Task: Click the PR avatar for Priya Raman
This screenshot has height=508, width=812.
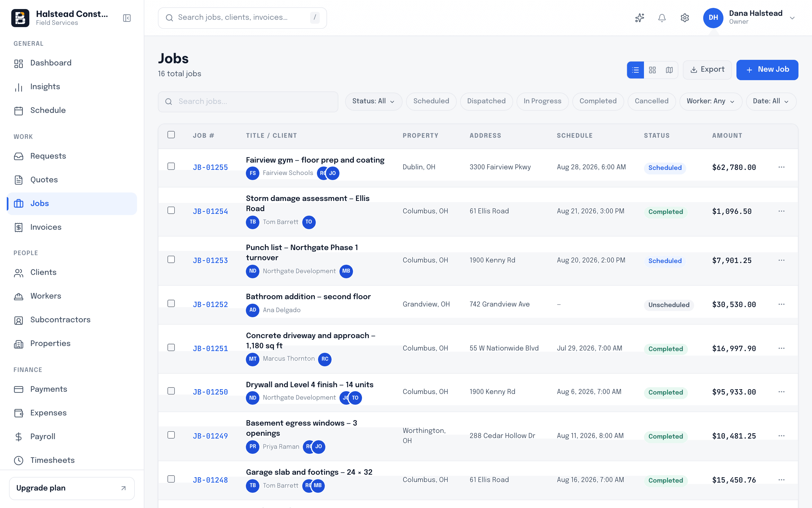Action: pyautogui.click(x=252, y=447)
